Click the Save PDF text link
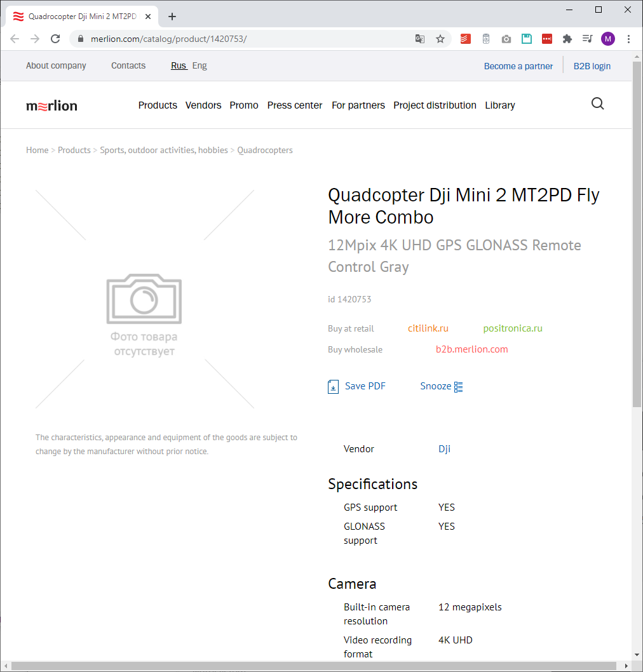This screenshot has width=643, height=672. (365, 387)
